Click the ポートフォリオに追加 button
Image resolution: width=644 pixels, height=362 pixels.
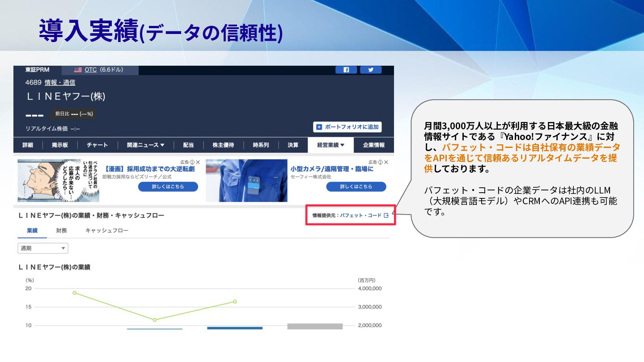(x=347, y=127)
